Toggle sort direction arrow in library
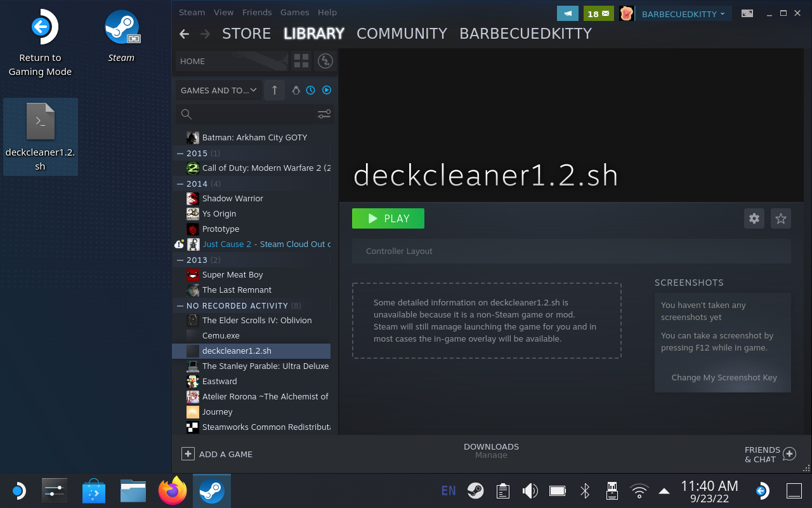 (x=275, y=90)
